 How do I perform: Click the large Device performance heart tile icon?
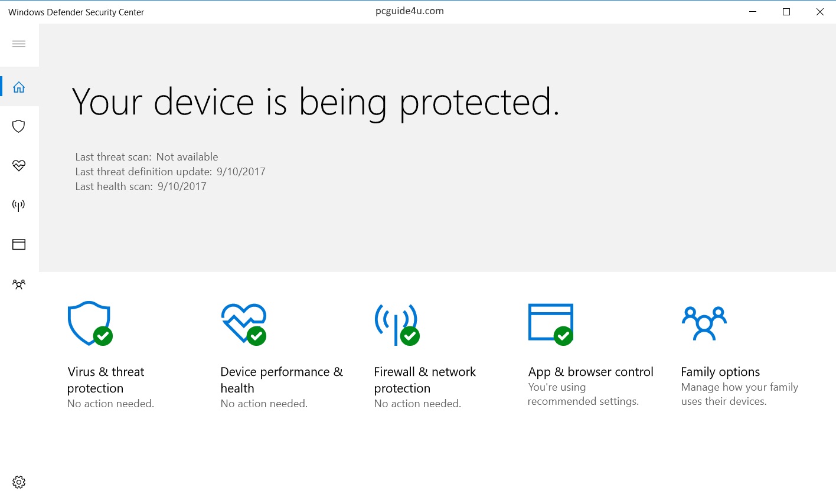click(243, 323)
